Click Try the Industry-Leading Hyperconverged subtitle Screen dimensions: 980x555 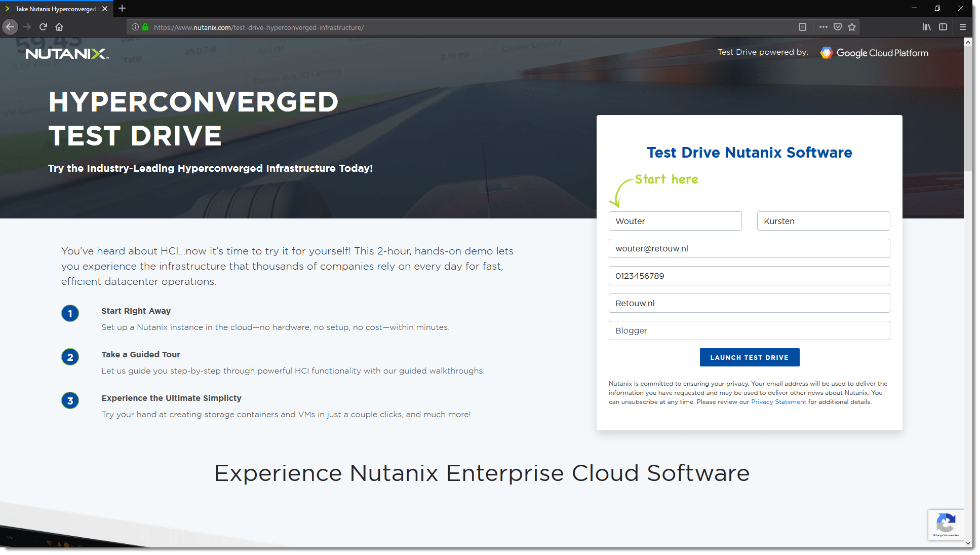pyautogui.click(x=210, y=168)
